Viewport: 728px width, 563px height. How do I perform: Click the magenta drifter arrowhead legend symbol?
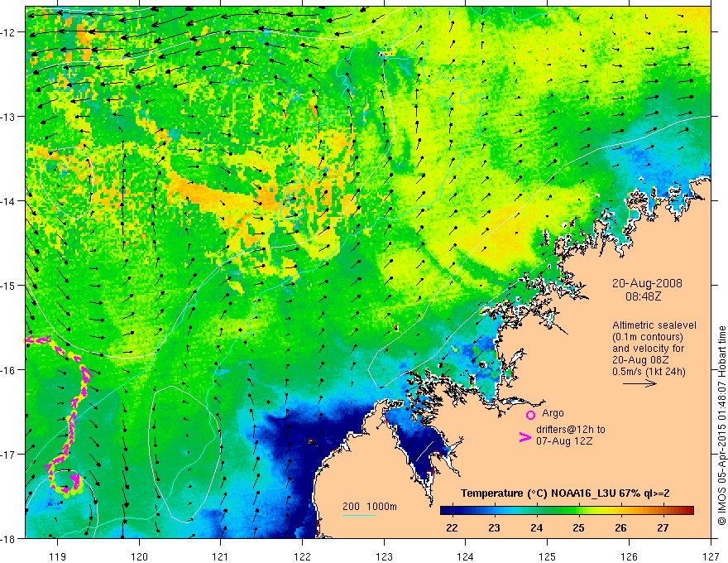524,437
